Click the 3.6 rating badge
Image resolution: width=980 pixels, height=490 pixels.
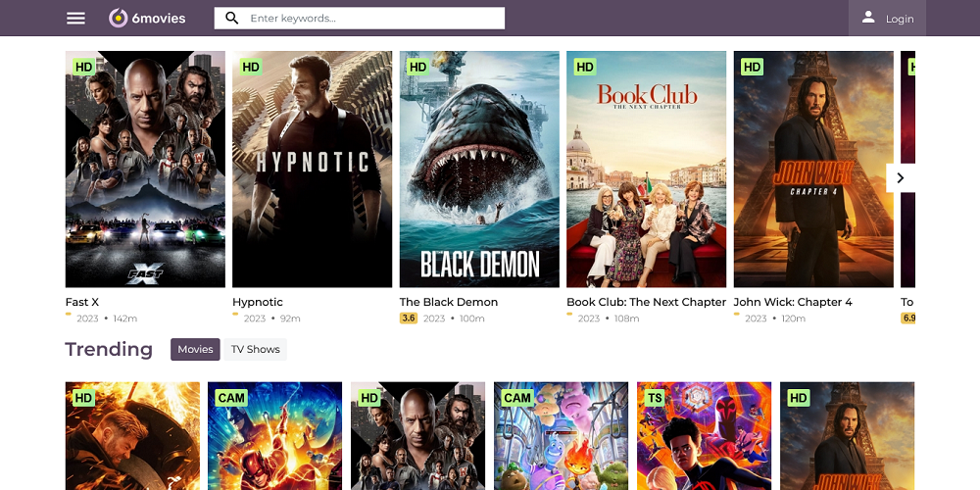point(408,318)
